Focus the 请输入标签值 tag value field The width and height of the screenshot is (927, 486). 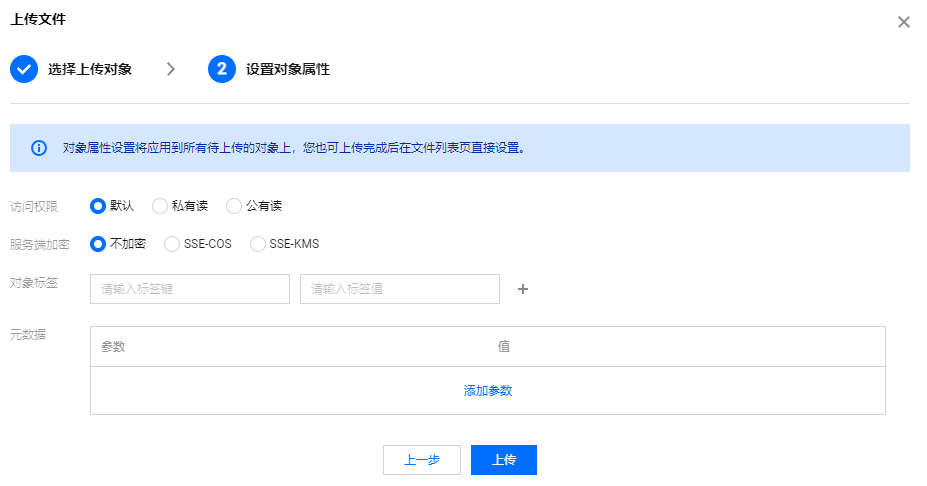pyautogui.click(x=400, y=289)
